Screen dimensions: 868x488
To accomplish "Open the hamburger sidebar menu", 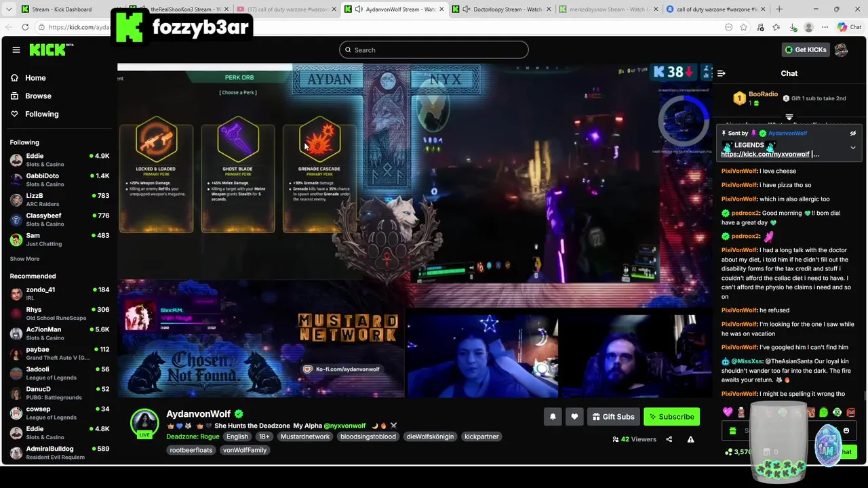I will click(16, 49).
